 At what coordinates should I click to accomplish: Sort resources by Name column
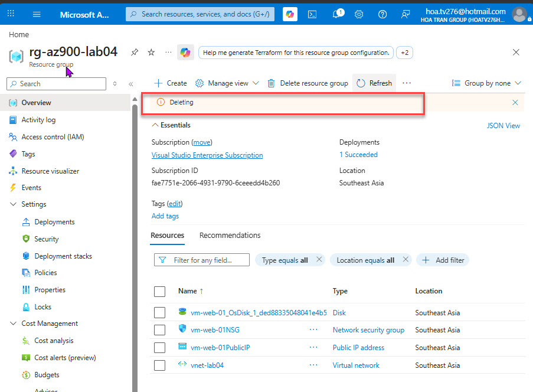click(x=190, y=291)
